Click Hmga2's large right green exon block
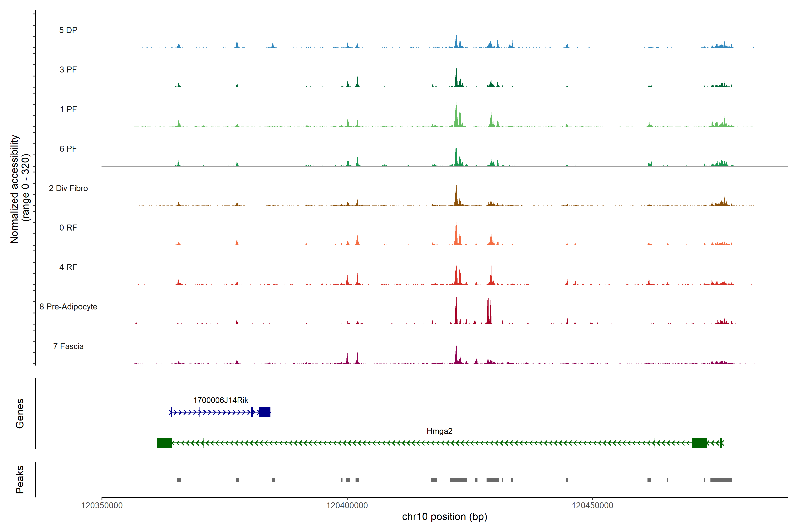 click(x=699, y=443)
